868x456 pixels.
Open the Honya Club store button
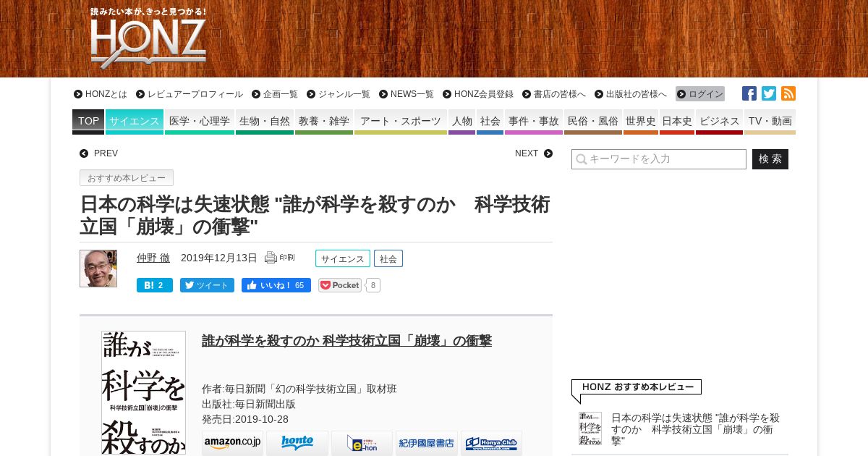point(491,443)
